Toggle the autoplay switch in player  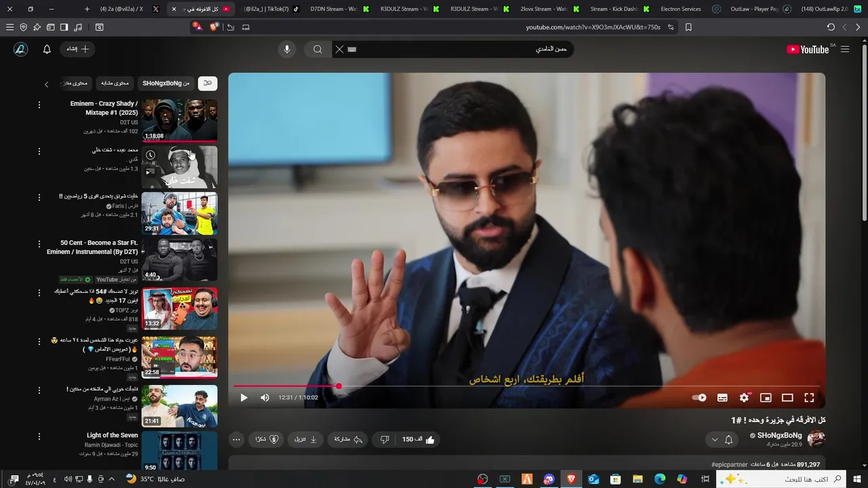click(699, 398)
